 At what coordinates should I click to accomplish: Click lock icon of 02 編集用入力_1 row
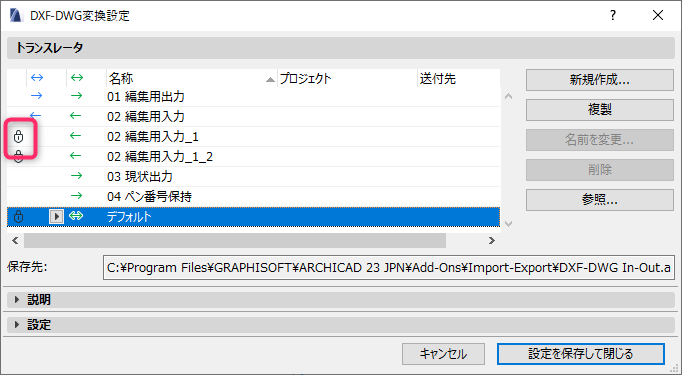click(x=18, y=137)
